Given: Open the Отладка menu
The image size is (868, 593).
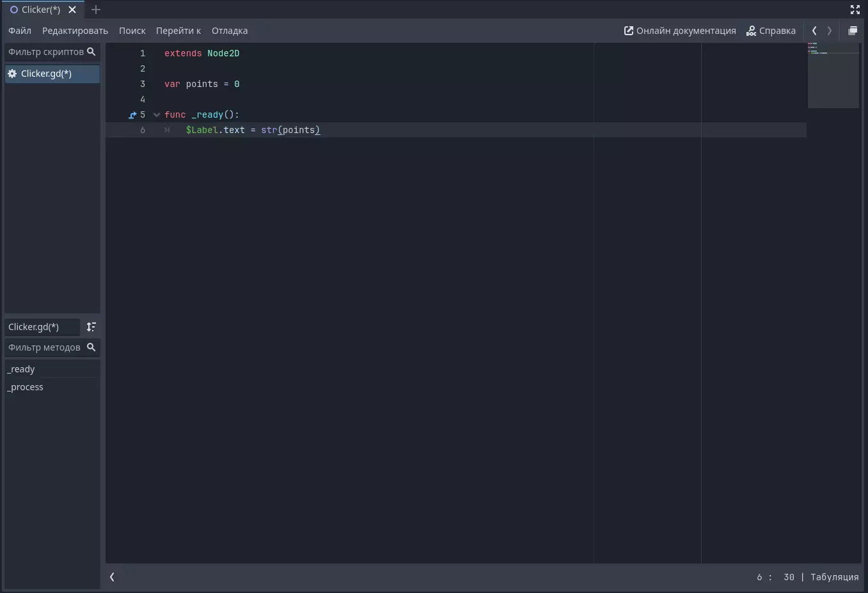Looking at the screenshot, I should click(x=230, y=31).
